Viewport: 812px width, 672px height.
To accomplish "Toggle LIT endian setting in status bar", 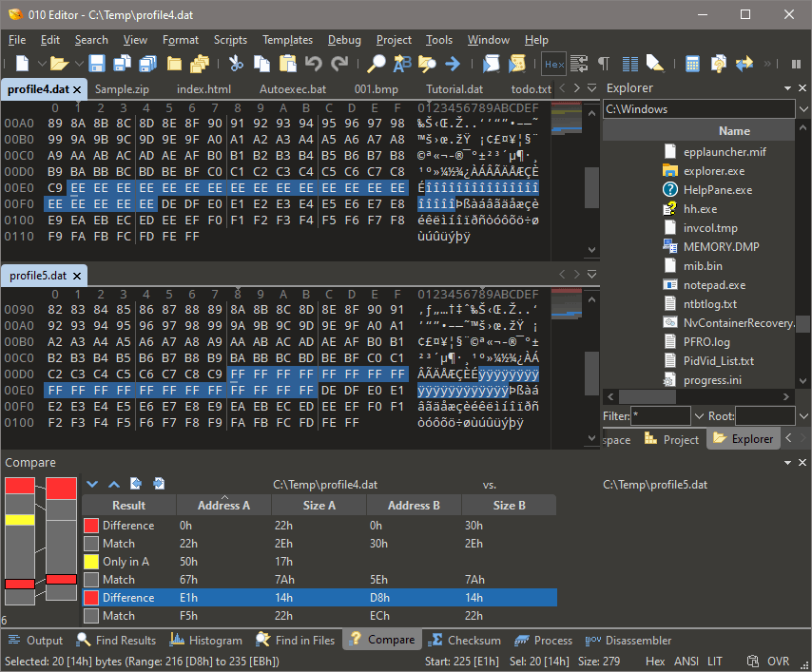I will [714, 662].
